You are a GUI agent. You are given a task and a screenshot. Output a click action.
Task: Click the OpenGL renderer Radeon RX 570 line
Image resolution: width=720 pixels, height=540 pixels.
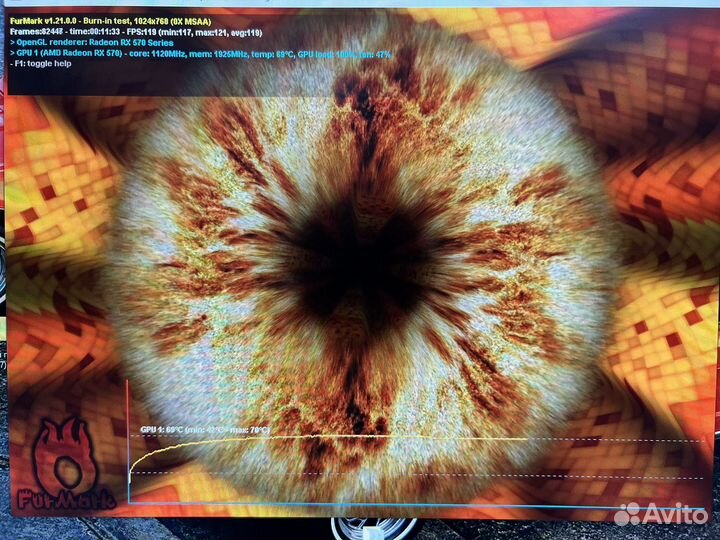(x=95, y=41)
